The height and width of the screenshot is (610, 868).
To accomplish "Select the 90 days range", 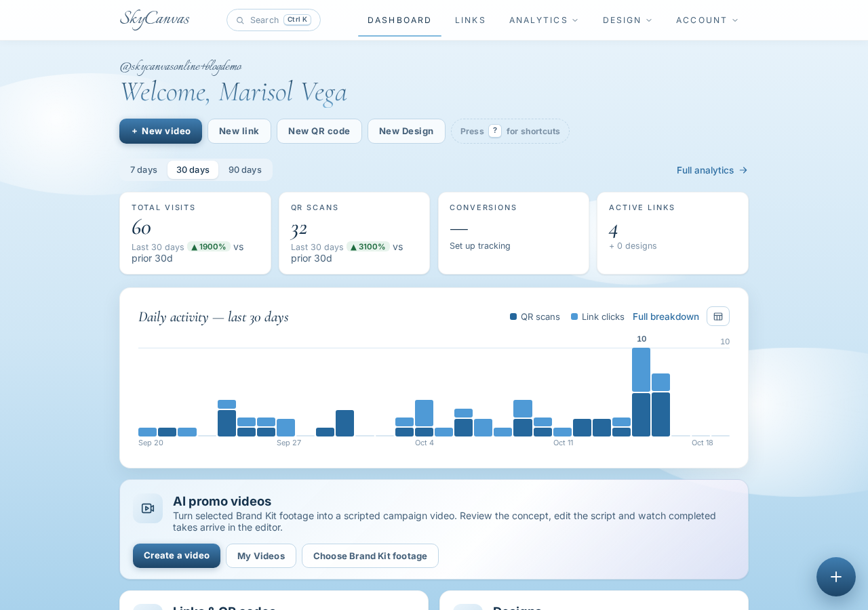I will coord(245,170).
